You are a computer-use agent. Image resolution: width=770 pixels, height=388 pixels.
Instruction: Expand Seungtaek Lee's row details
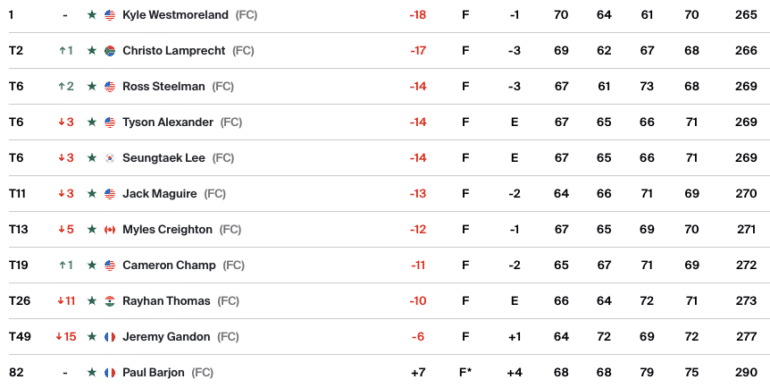[385, 158]
